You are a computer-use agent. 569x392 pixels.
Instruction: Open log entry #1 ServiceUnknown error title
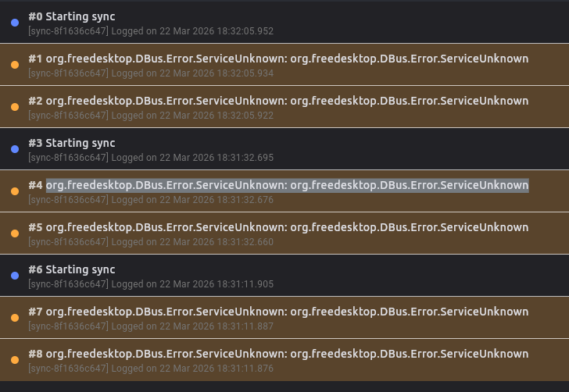click(278, 59)
